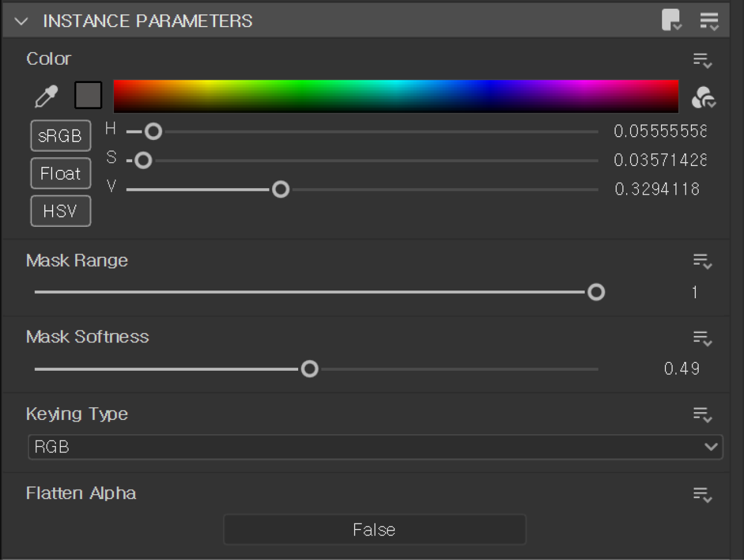The height and width of the screenshot is (560, 744).
Task: Toggle the Float value mode button
Action: pyautogui.click(x=60, y=173)
